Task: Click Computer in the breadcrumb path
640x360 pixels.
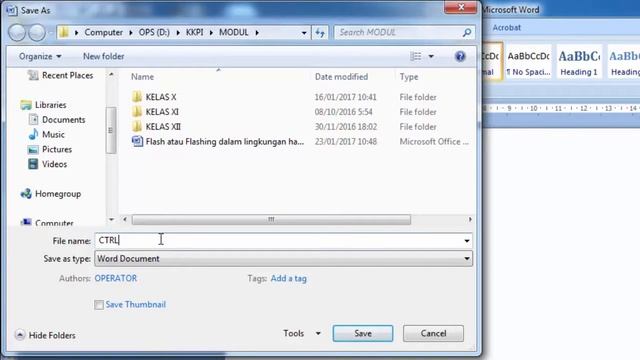Action: tap(103, 32)
